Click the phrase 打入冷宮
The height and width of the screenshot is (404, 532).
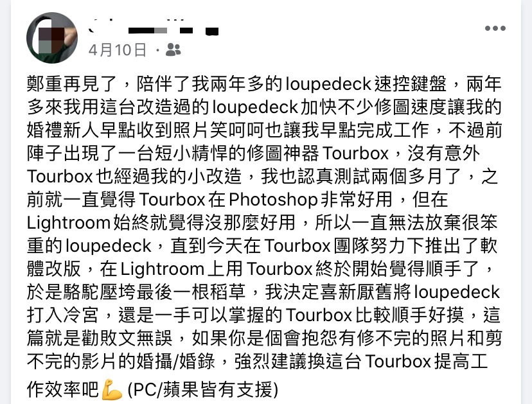tap(63, 315)
